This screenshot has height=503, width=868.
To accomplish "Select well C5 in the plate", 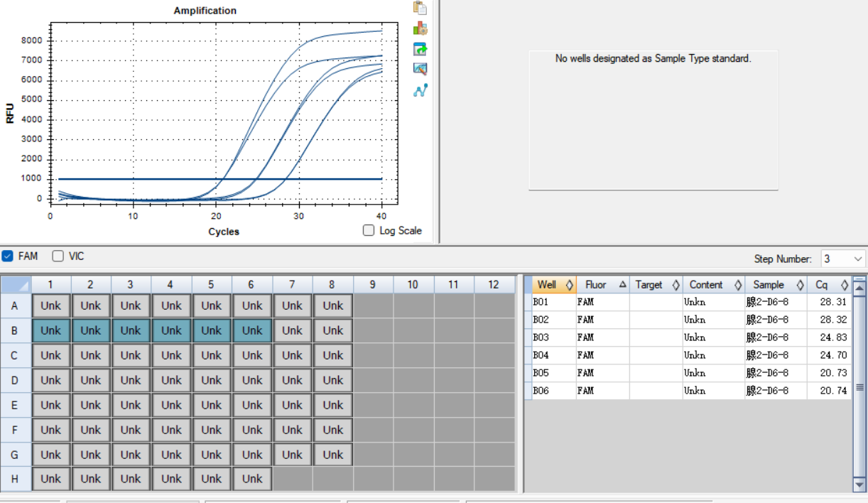I will tap(212, 355).
